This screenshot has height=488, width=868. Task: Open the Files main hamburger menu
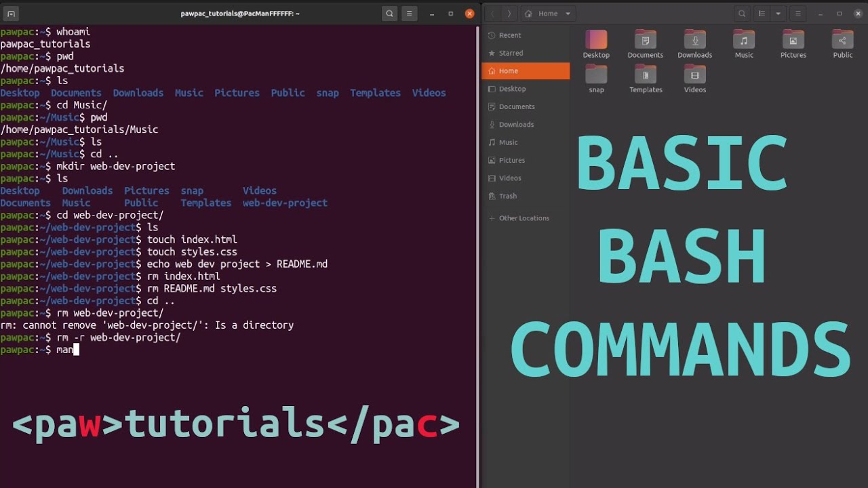click(x=798, y=14)
